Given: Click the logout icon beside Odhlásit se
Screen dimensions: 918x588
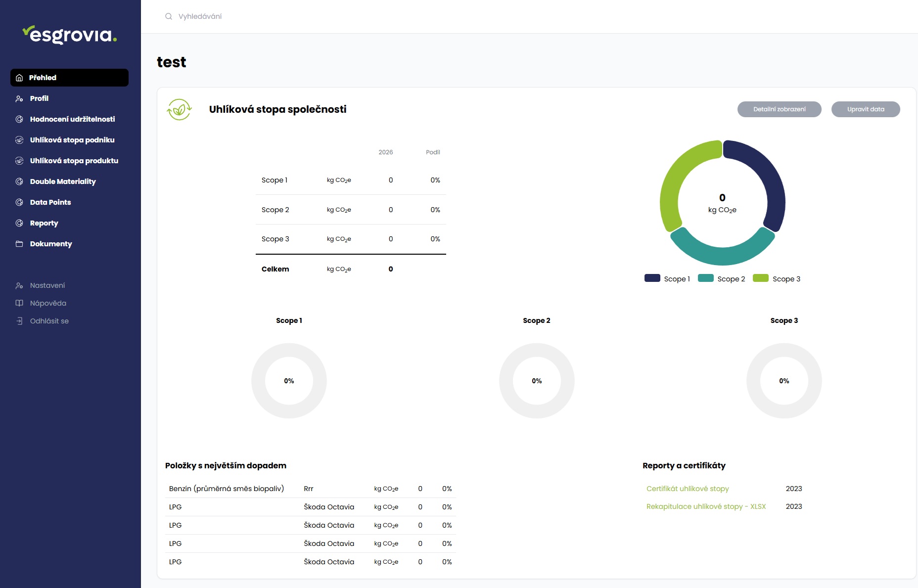Looking at the screenshot, I should coord(19,321).
